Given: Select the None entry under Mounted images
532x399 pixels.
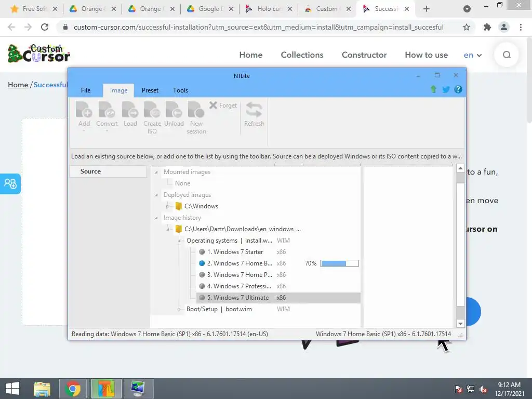Looking at the screenshot, I should click(x=182, y=183).
